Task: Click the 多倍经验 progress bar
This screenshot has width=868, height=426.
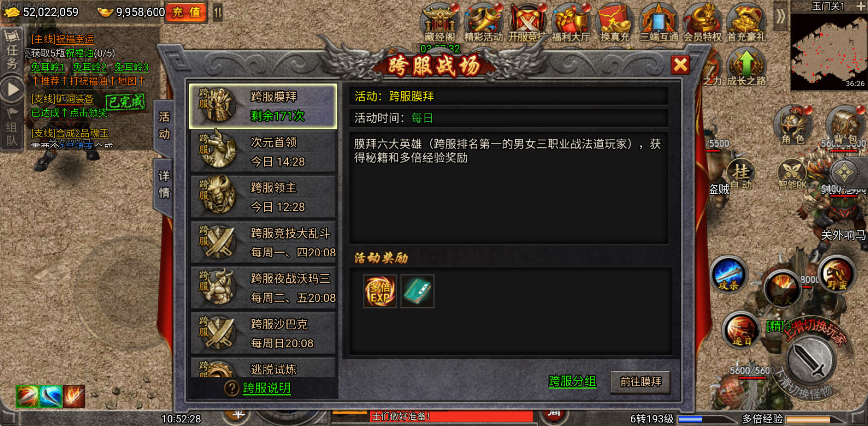Action: [x=816, y=419]
